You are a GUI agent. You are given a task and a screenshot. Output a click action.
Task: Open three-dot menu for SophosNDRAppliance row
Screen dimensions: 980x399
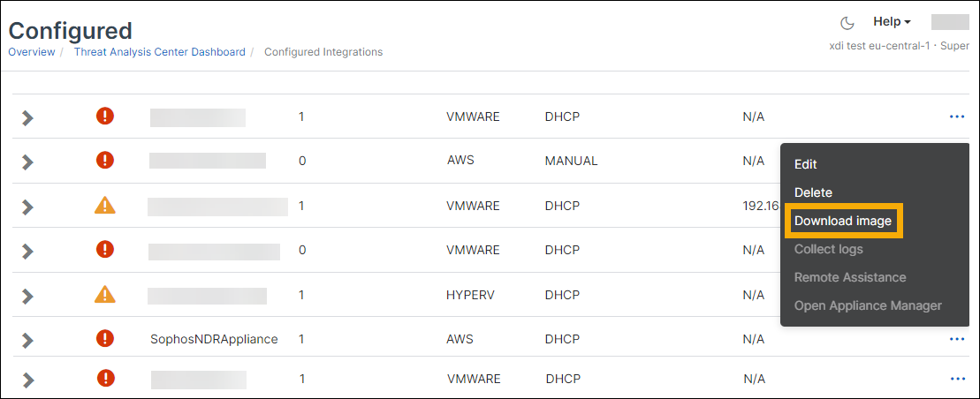point(957,339)
